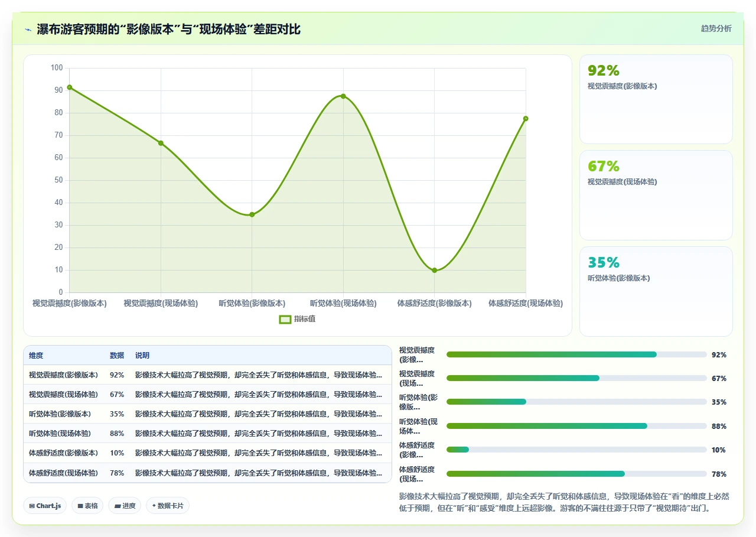Click the lightning icon beside the dashboard title
Image resolution: width=756 pixels, height=537 pixels.
[x=28, y=30]
